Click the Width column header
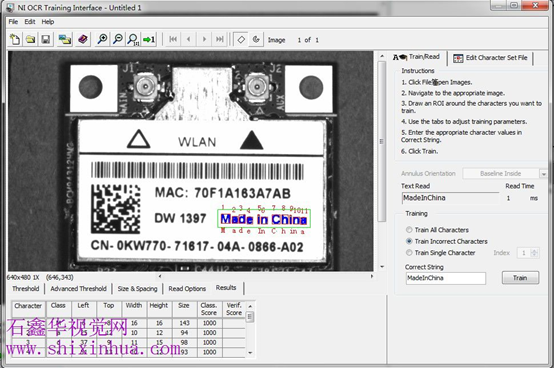This screenshot has width=554, height=368. [x=134, y=309]
